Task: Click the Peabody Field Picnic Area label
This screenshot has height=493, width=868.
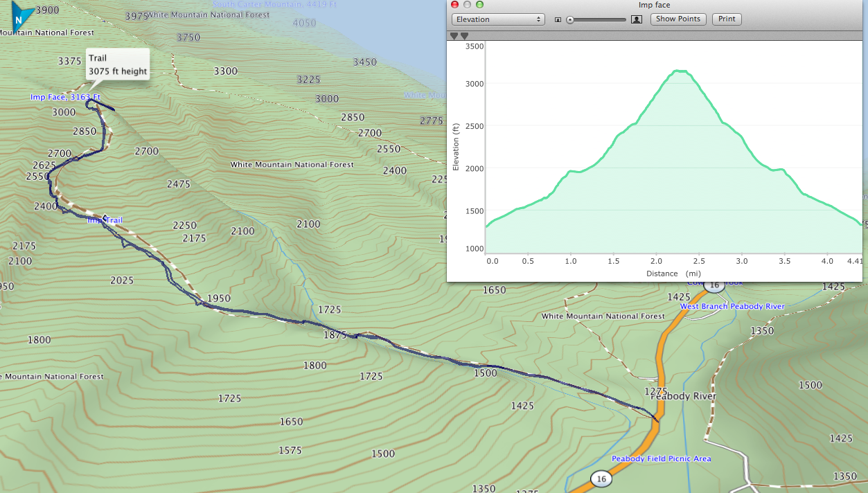Action: coord(661,458)
